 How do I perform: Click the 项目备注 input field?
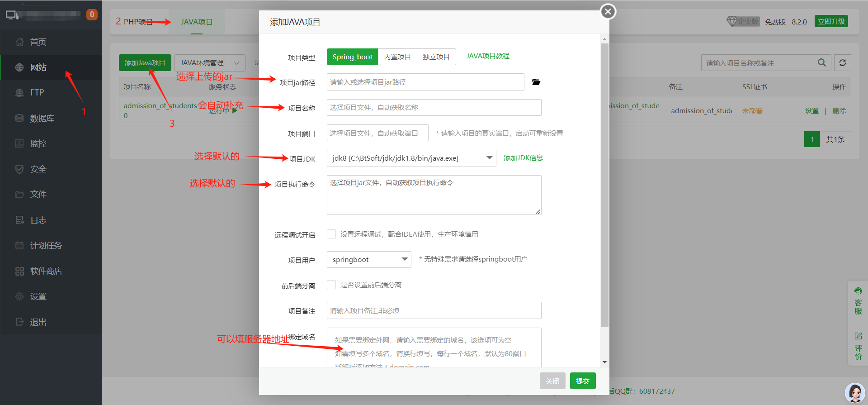pyautogui.click(x=434, y=310)
